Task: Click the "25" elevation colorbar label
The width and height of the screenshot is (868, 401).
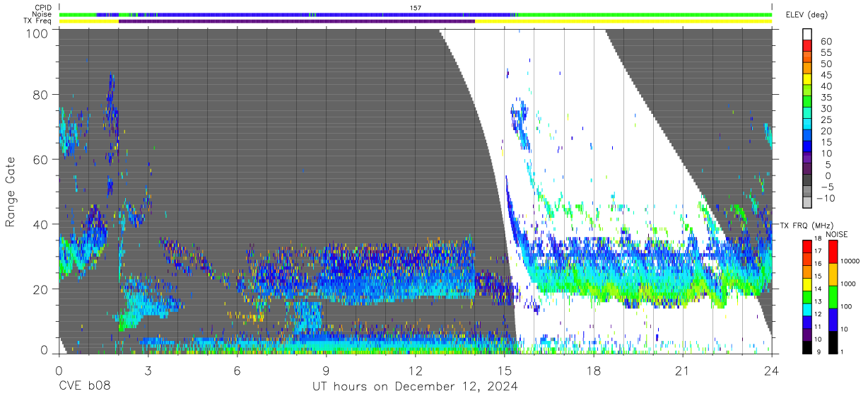Action: (826, 120)
